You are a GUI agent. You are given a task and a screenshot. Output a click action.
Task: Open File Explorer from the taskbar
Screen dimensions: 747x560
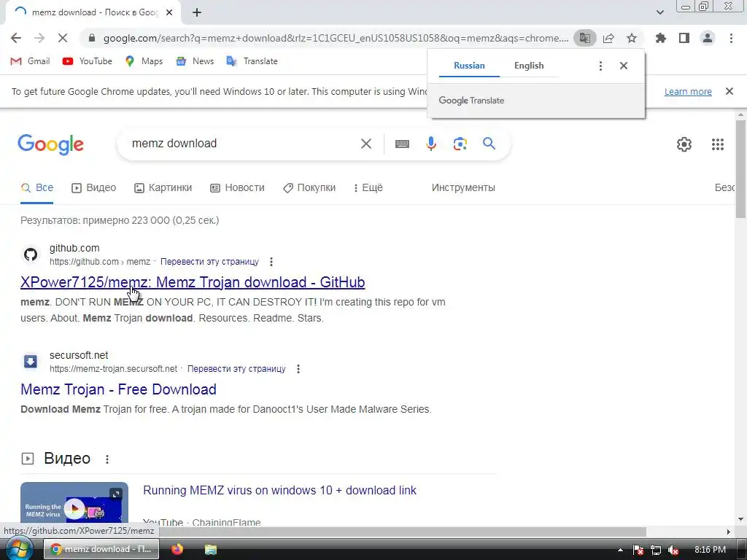(x=211, y=549)
